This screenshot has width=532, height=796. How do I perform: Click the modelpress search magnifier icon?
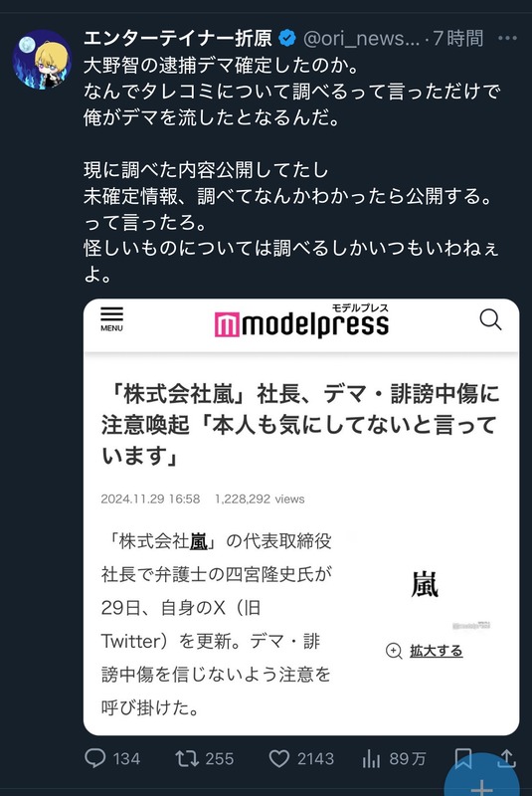click(x=490, y=319)
